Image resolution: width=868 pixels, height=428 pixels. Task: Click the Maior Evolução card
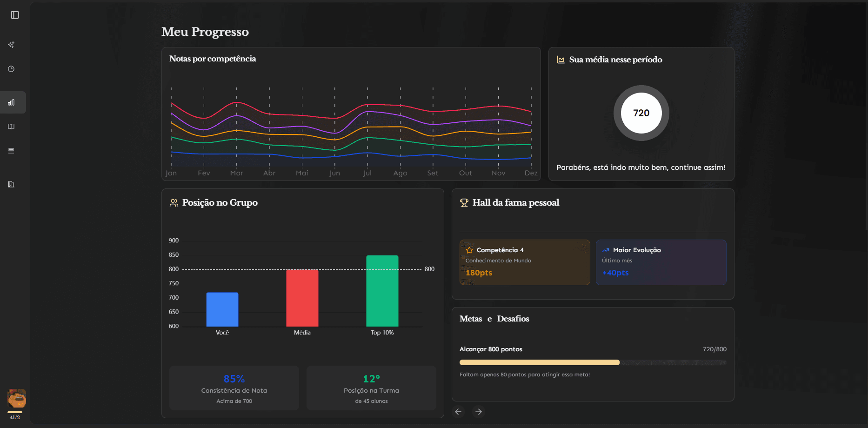[661, 262]
